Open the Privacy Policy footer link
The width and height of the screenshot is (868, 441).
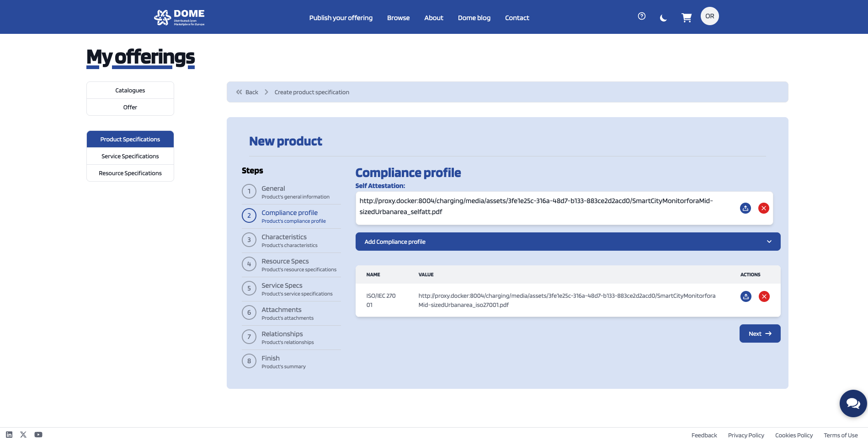(x=746, y=436)
